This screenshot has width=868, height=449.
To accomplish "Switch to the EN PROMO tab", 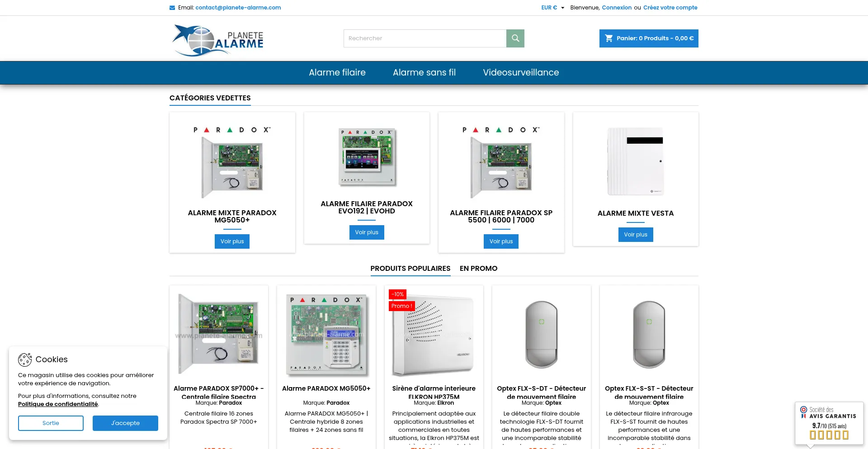I will [478, 269].
